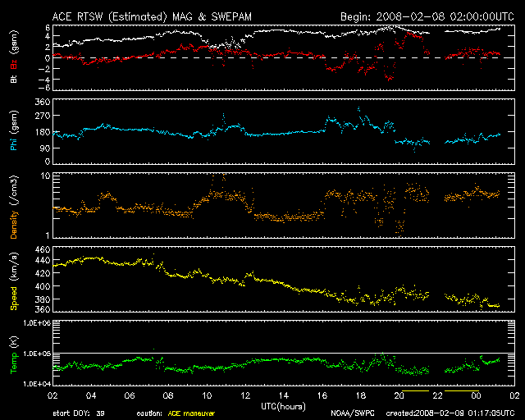Click the 'UTC(hours)' x-axis label

pos(283,407)
